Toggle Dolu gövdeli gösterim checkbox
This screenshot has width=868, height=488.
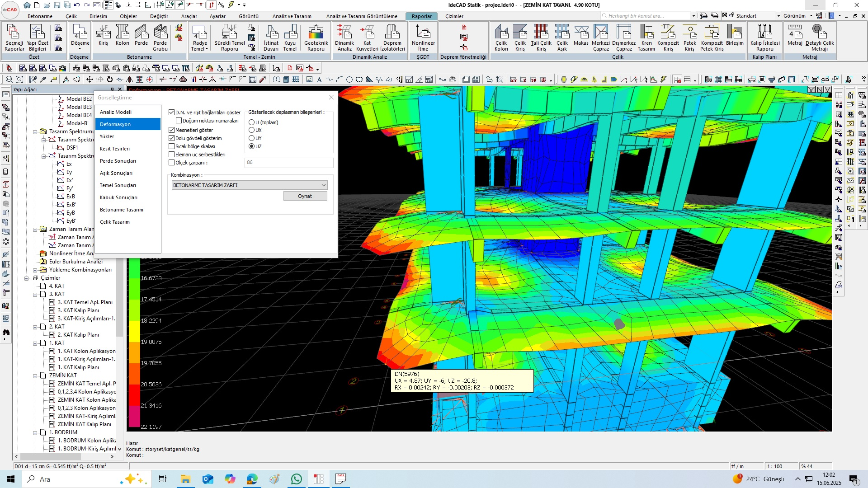tap(171, 138)
